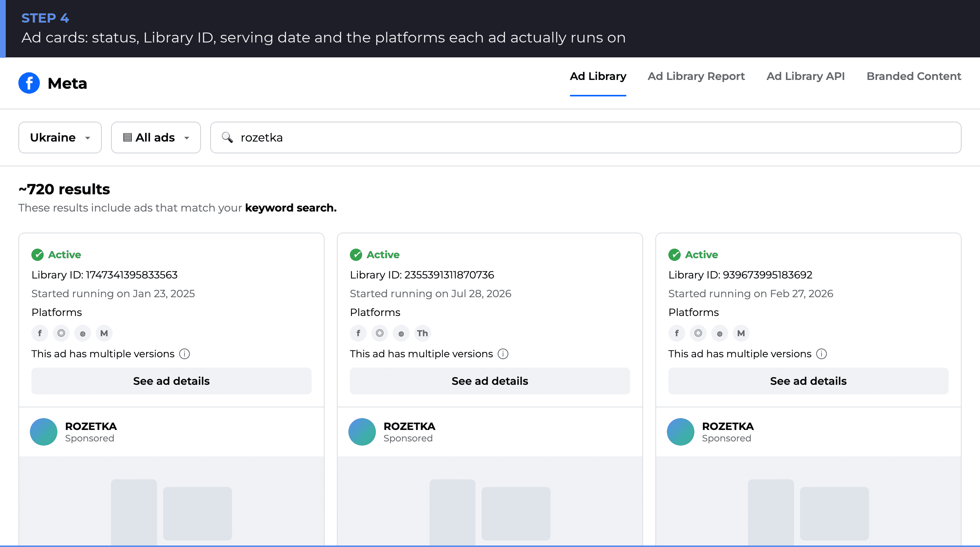Click ROZETKA avatar on the Jan 23, 2025 ad

pos(44,432)
